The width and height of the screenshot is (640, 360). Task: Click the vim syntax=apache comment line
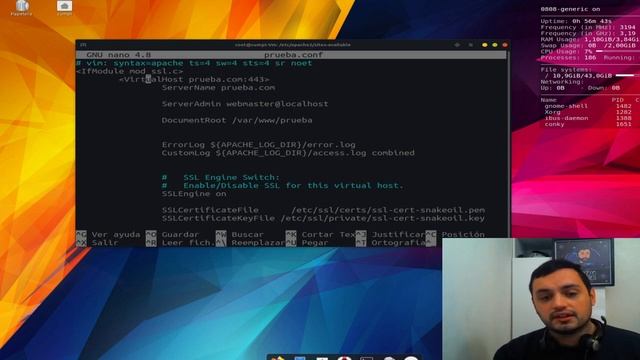[x=194, y=63]
